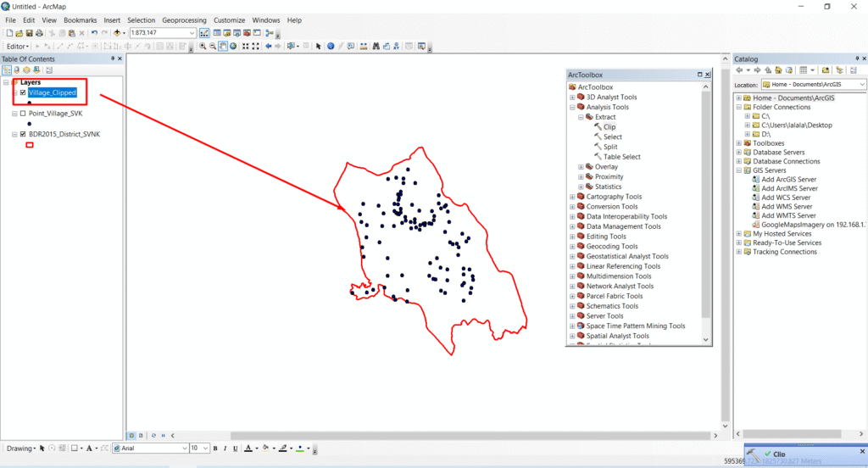Toggle italic text formatting
This screenshot has width=868, height=468.
point(225,448)
